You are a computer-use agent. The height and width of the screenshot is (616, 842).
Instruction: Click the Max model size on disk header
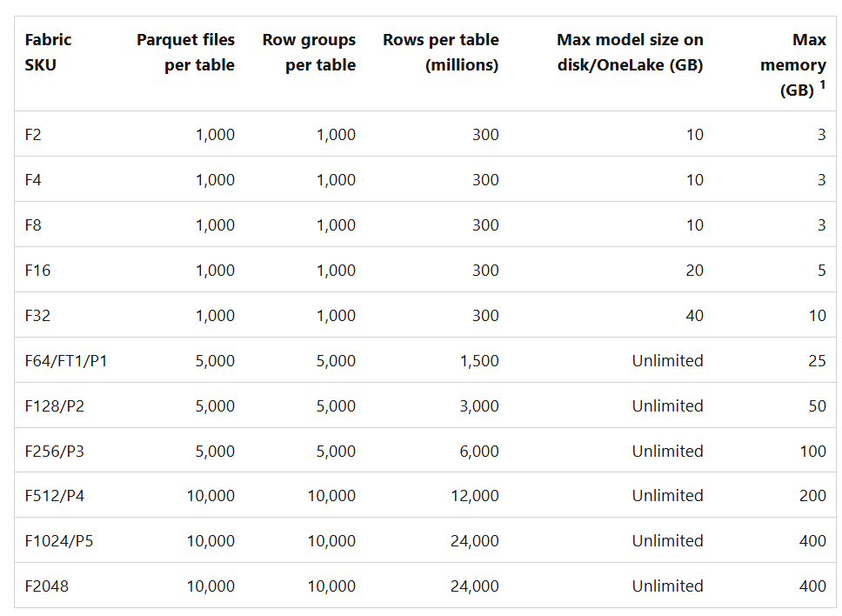(630, 52)
